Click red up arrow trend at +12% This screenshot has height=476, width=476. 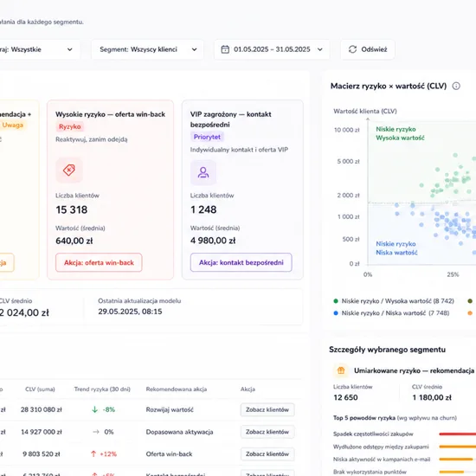(x=93, y=453)
